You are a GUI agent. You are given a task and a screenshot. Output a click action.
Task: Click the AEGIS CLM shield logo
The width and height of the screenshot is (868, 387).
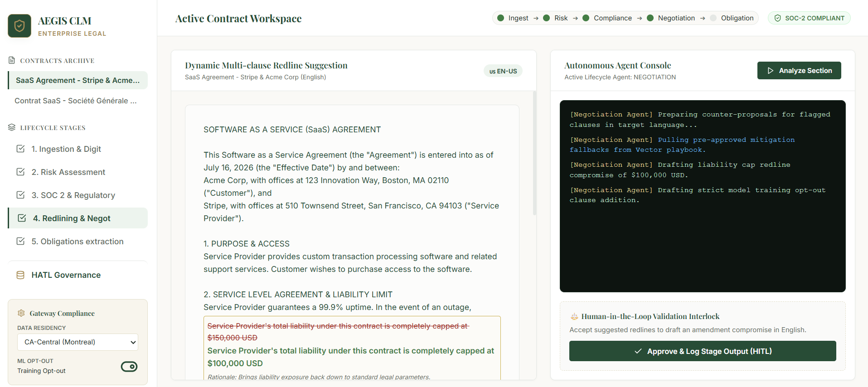pyautogui.click(x=19, y=26)
